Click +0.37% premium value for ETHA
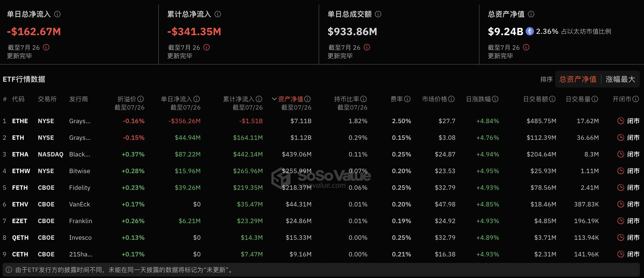644x278 pixels. [133, 154]
